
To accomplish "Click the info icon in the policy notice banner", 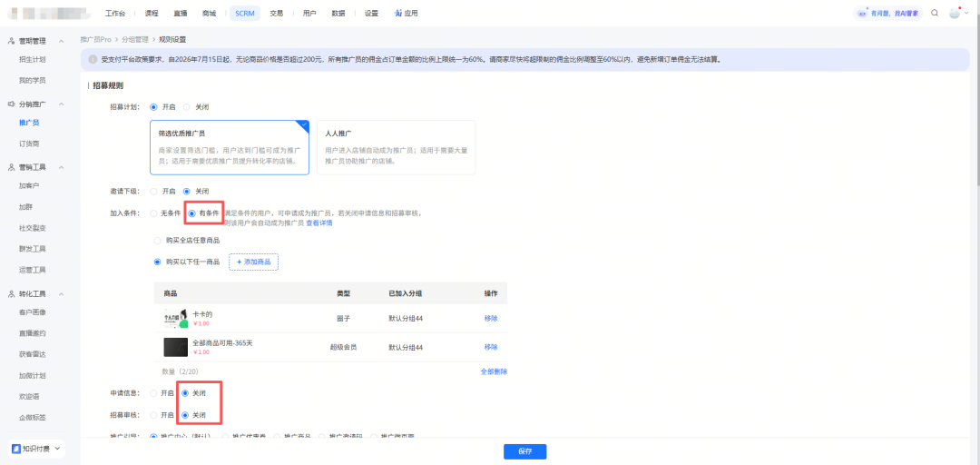I will (93, 60).
